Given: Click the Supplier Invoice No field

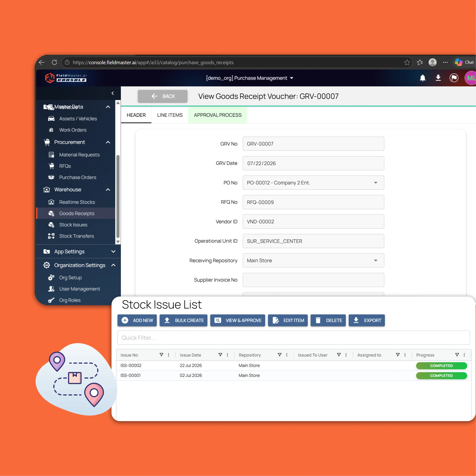Looking at the screenshot, I should click(x=313, y=280).
